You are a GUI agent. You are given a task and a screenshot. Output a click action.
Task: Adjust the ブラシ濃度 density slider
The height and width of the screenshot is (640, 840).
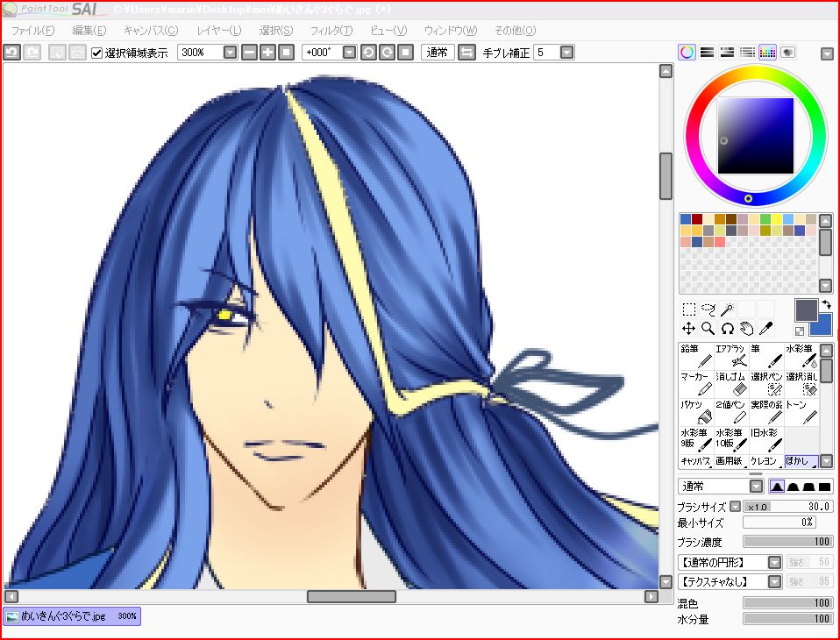[x=788, y=542]
